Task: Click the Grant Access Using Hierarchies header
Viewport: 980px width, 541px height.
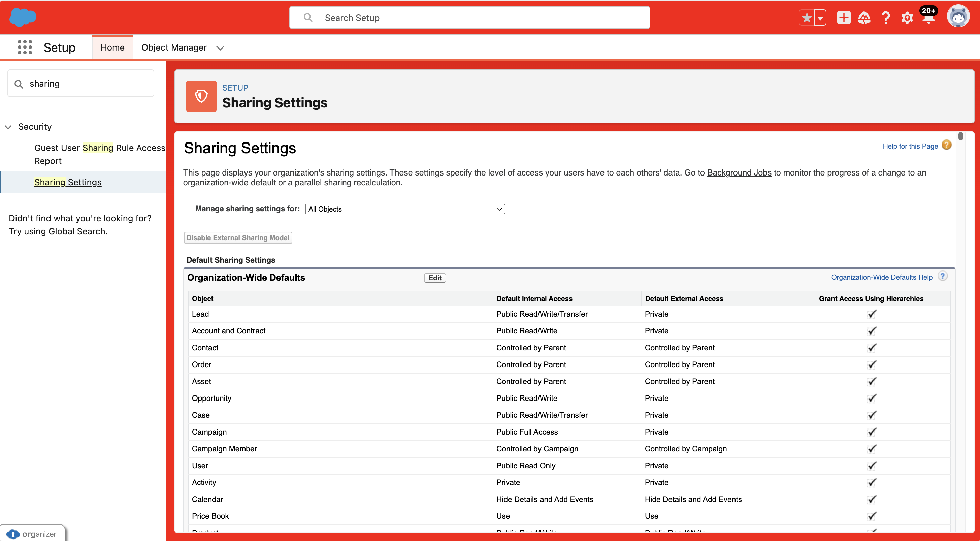Action: [x=871, y=299]
